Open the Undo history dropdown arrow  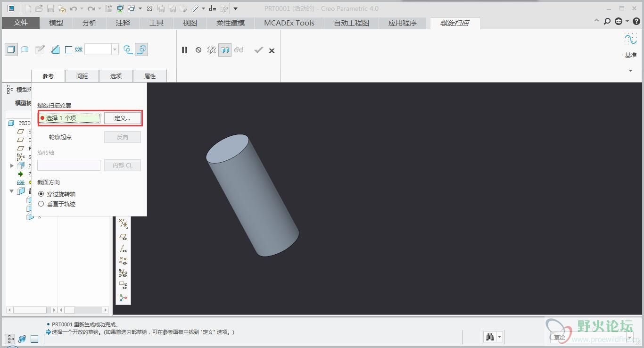click(82, 8)
